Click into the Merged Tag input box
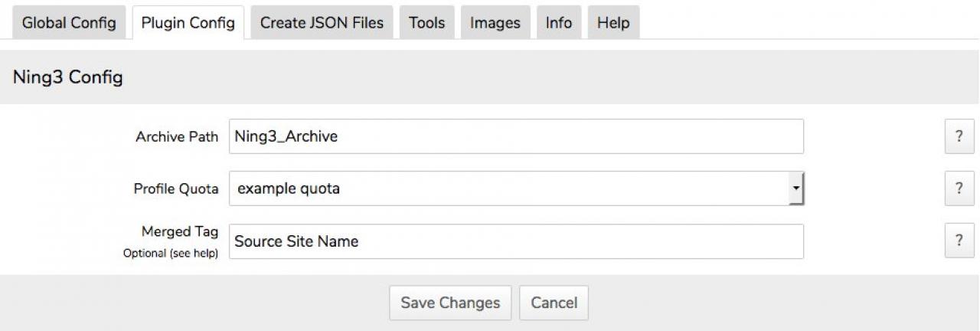This screenshot has height=331, width=980. point(516,241)
